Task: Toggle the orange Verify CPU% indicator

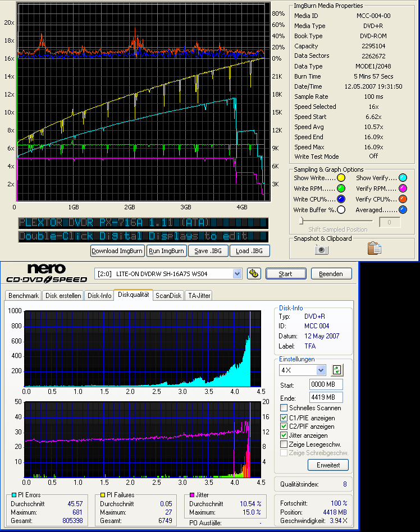Action: [403, 199]
